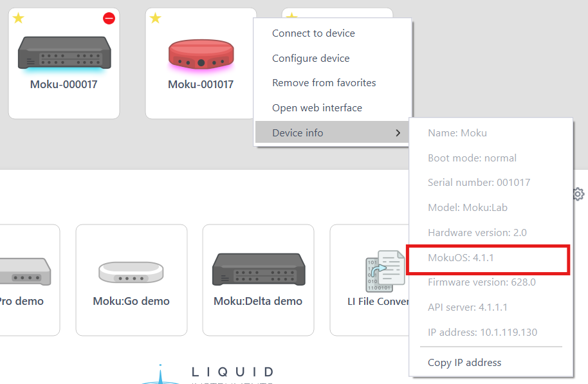Click Remove from favorites option
The width and height of the screenshot is (588, 384).
coord(324,82)
